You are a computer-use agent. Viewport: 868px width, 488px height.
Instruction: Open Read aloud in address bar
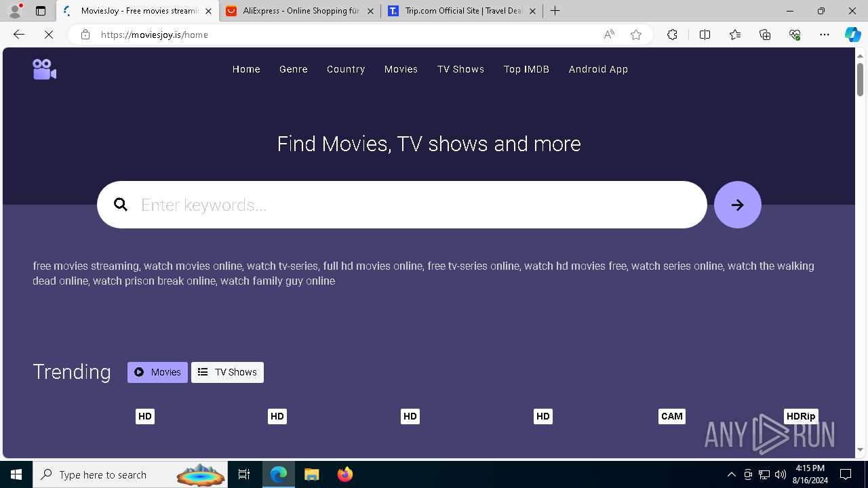point(609,35)
